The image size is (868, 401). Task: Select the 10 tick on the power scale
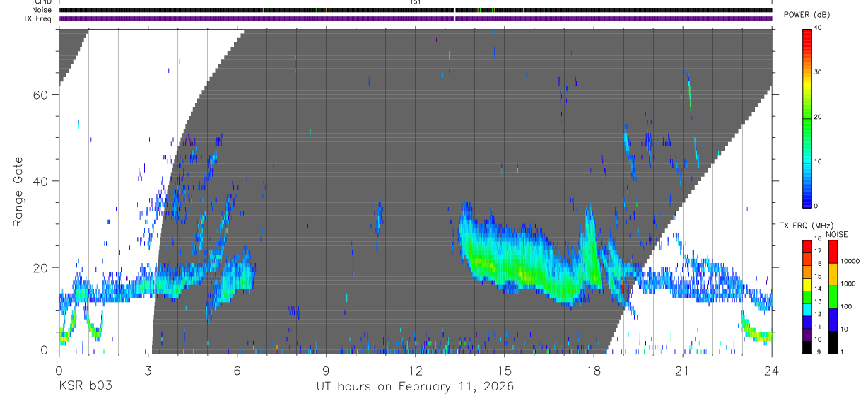pyautogui.click(x=818, y=161)
